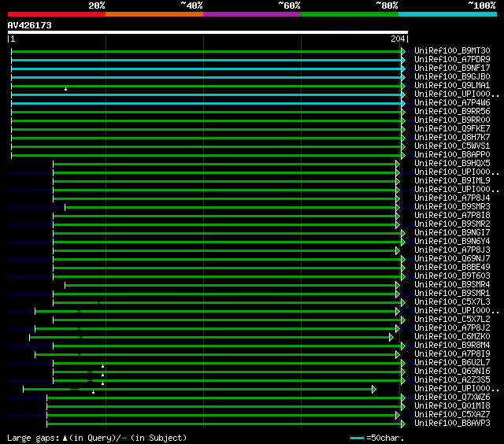Click the UniRef100_A7P8I8 text
Screen dimensions: 504x444
coord(452,215)
